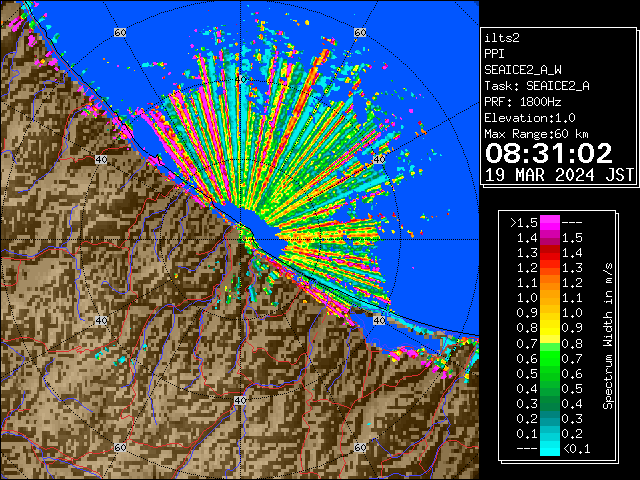
Task: Select the Task: SEAICE2_A line
Action: (537, 86)
